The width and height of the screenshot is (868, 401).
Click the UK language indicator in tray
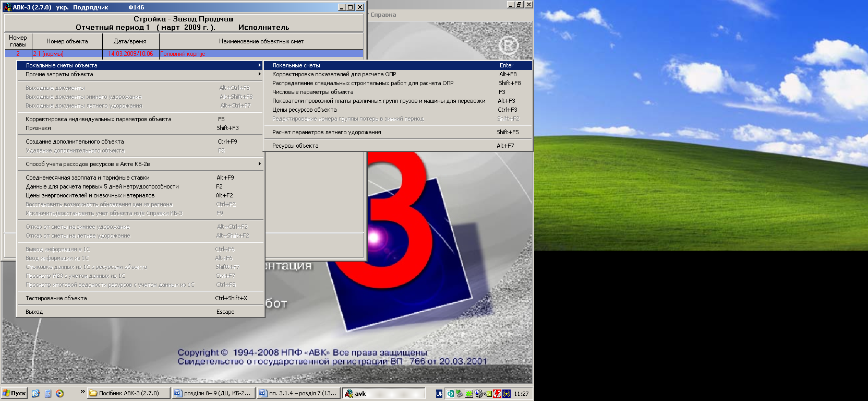pyautogui.click(x=439, y=394)
